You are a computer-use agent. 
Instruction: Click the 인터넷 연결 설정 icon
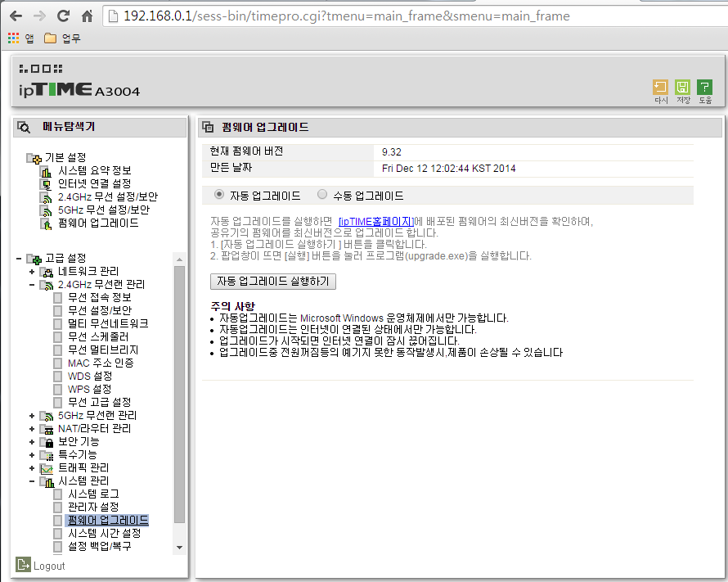(x=46, y=184)
